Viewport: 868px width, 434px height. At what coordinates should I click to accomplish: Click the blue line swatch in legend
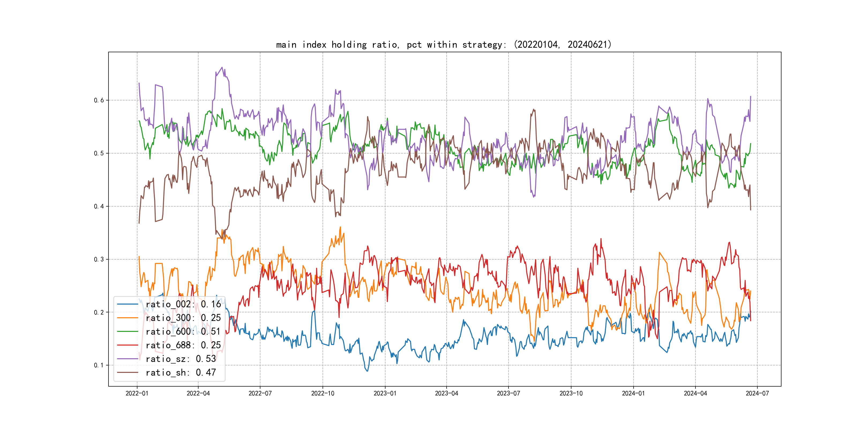point(128,304)
